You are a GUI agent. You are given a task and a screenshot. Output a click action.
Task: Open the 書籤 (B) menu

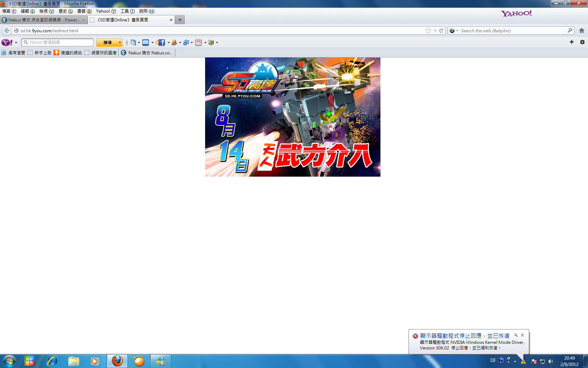84,11
